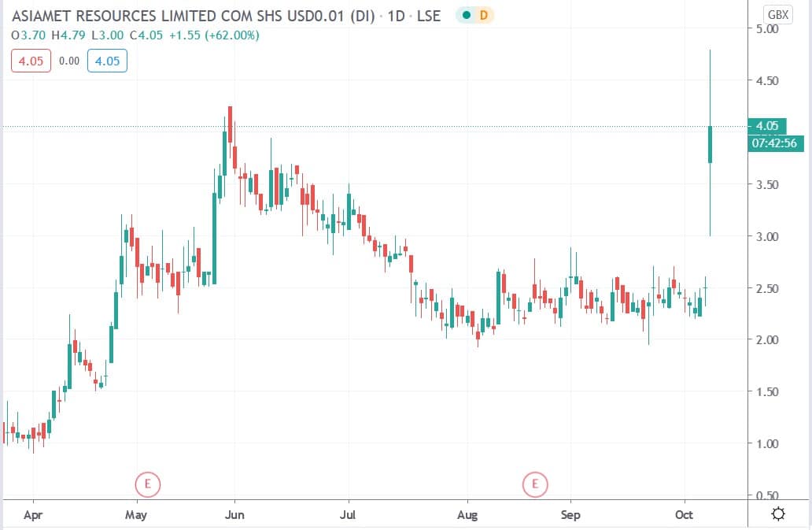Screen dimensions: 812x530
Task: Click the green market status dot
Action: 467,15
